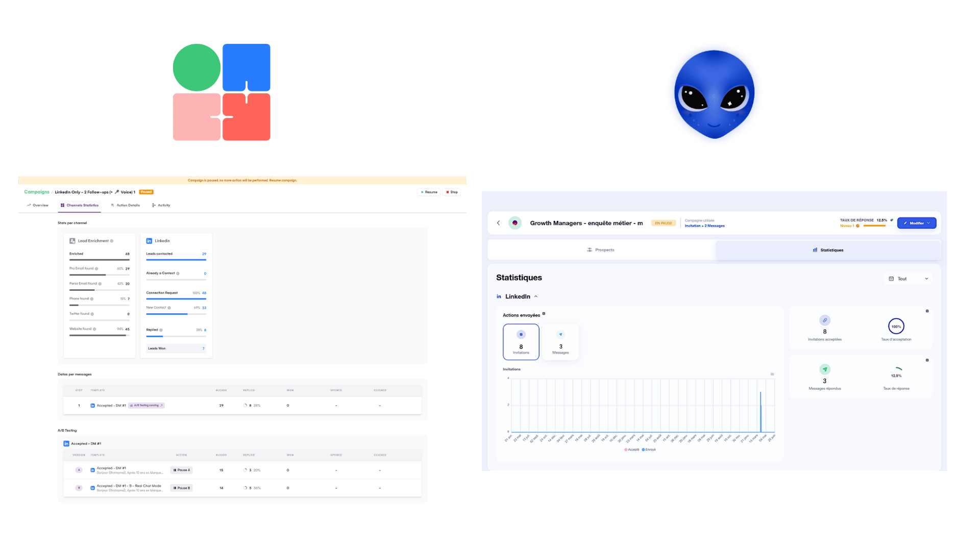Click the LinkedIn icon on the Linkedin card
Viewport: 980px width, 551px height.
click(x=149, y=241)
